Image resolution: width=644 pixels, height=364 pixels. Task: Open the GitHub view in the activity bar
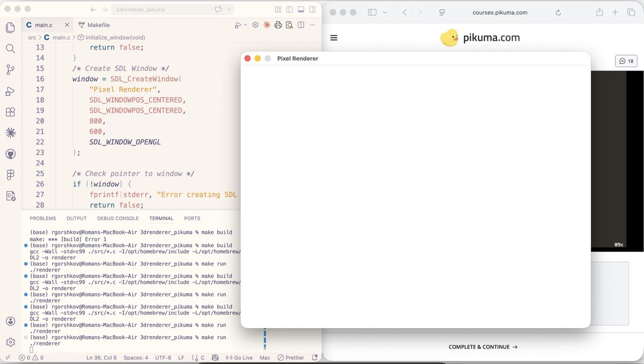pyautogui.click(x=10, y=154)
